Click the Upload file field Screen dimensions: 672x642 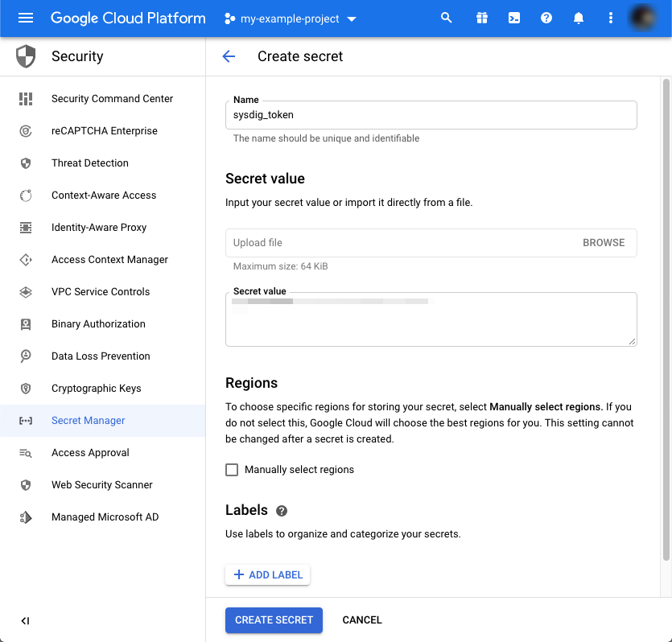[x=431, y=243]
